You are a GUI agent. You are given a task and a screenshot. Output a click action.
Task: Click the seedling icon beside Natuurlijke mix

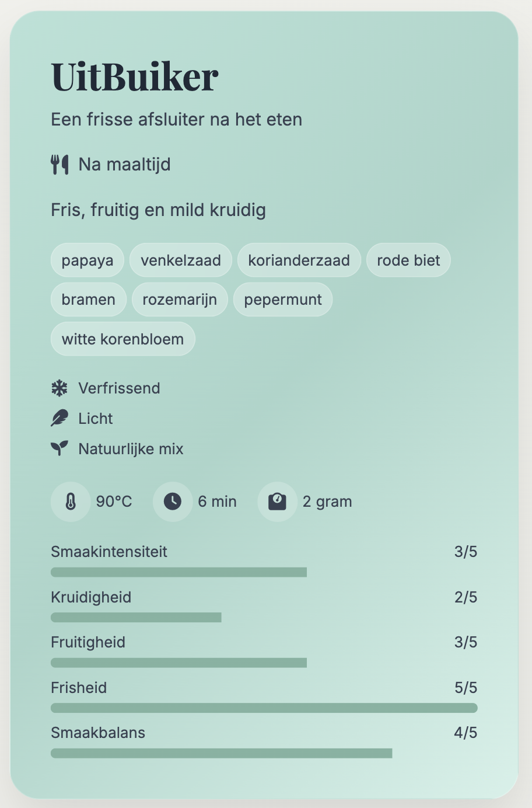(60, 448)
